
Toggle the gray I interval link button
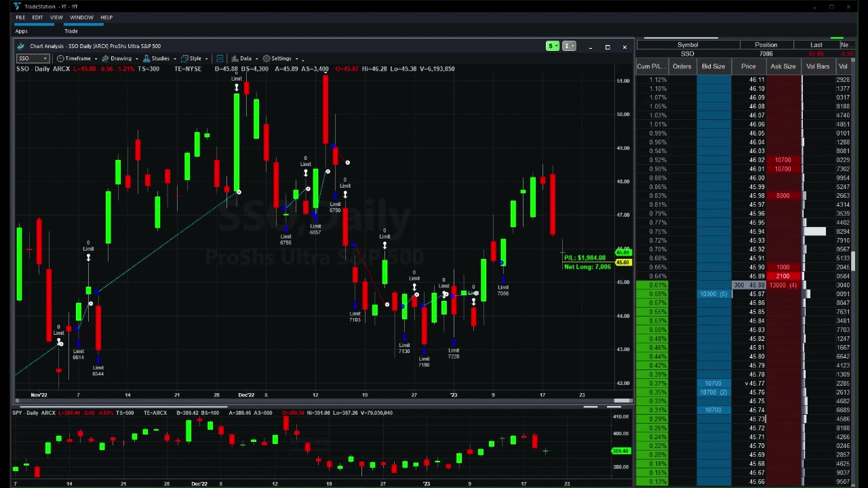point(569,46)
